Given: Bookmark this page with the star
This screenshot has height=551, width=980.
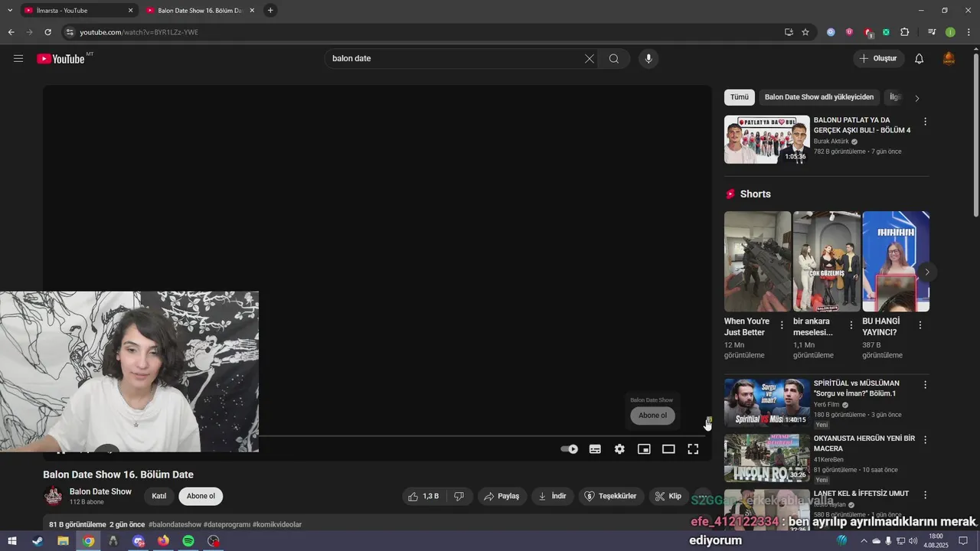Looking at the screenshot, I should point(805,32).
